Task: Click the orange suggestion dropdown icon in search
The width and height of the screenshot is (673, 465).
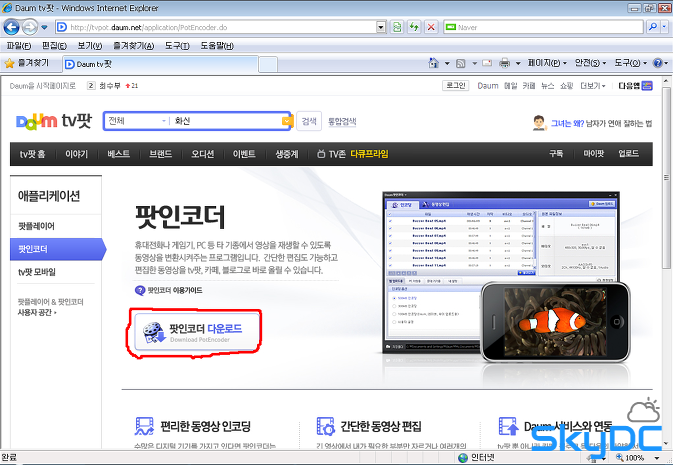Action: coord(287,121)
